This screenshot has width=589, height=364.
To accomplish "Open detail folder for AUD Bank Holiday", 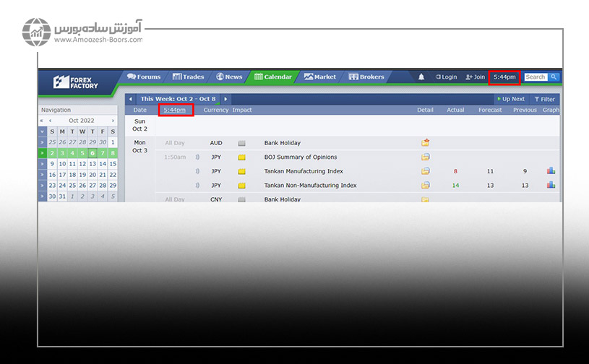I will pos(426,143).
